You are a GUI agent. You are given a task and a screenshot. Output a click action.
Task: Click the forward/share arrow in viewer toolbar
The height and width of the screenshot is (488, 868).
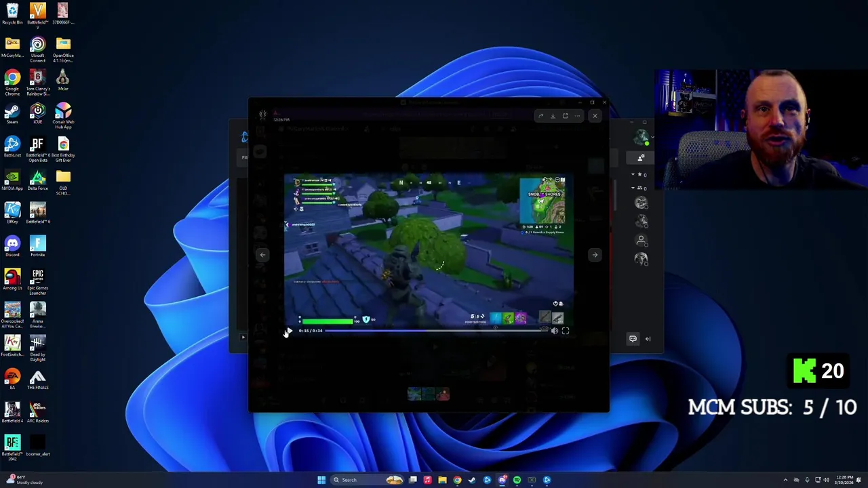pyautogui.click(x=540, y=116)
